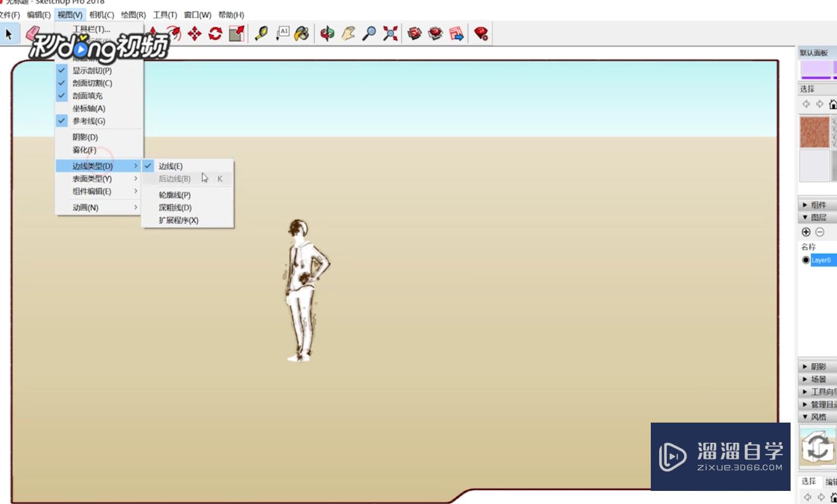
Task: Expand 组件编辑(E) submenu
Action: [99, 191]
